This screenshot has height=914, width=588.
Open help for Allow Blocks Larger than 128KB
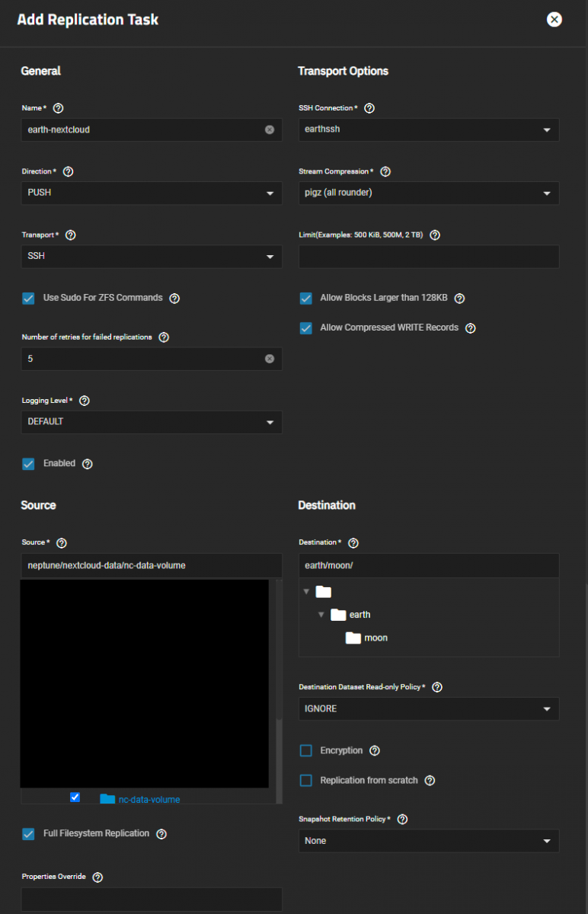pos(459,299)
